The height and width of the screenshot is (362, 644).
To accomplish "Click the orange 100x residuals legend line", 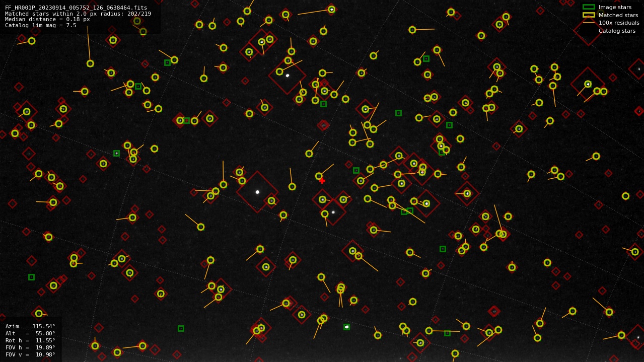I will click(589, 23).
